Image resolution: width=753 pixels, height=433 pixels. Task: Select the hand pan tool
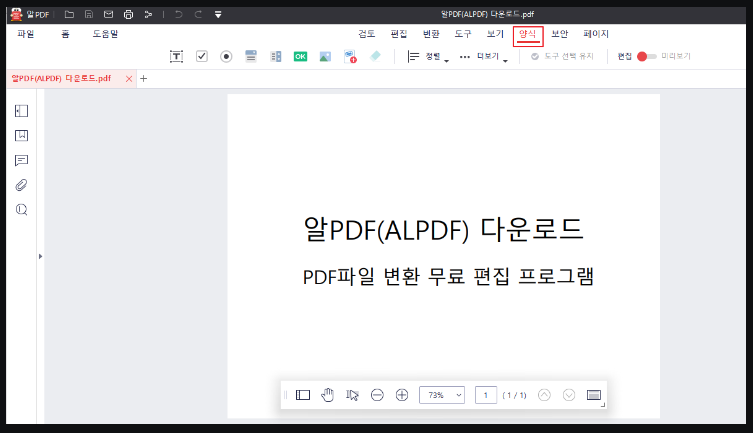328,395
